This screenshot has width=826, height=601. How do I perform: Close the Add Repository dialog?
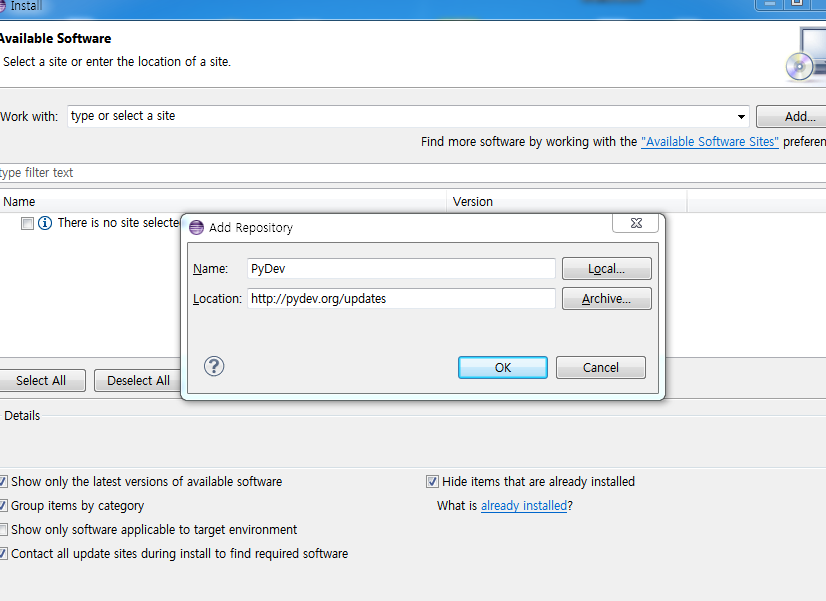pyautogui.click(x=636, y=225)
